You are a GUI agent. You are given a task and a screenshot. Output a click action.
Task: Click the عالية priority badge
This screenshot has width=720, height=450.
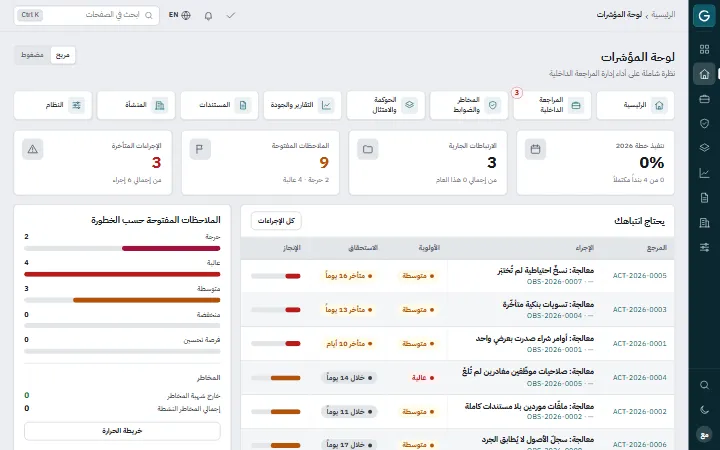(x=423, y=377)
